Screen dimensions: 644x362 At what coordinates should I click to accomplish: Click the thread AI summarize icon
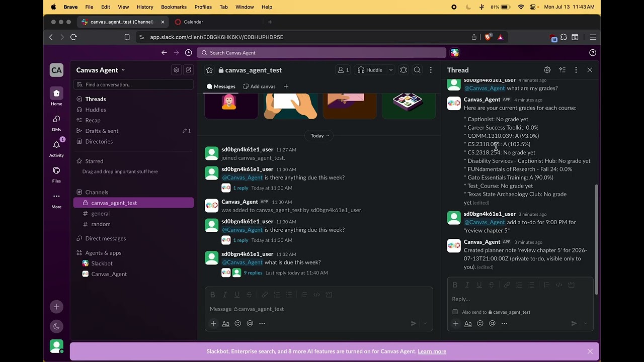[562, 70]
